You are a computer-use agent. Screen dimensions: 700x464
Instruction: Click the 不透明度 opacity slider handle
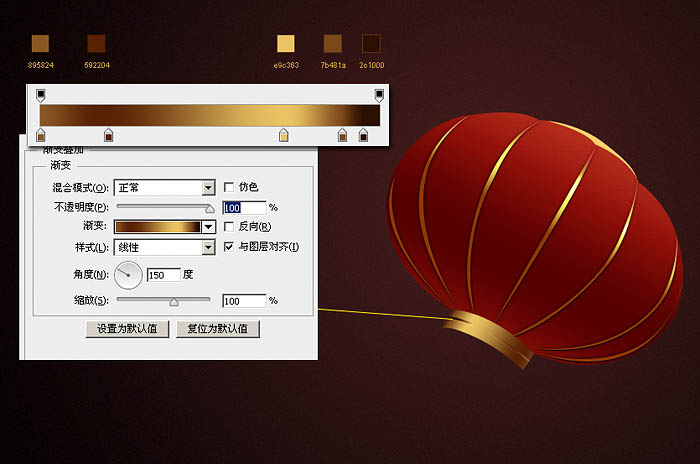tap(209, 208)
